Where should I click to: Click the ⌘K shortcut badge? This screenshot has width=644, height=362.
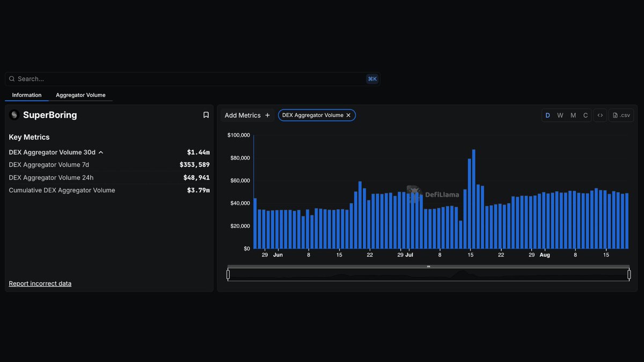tap(372, 79)
